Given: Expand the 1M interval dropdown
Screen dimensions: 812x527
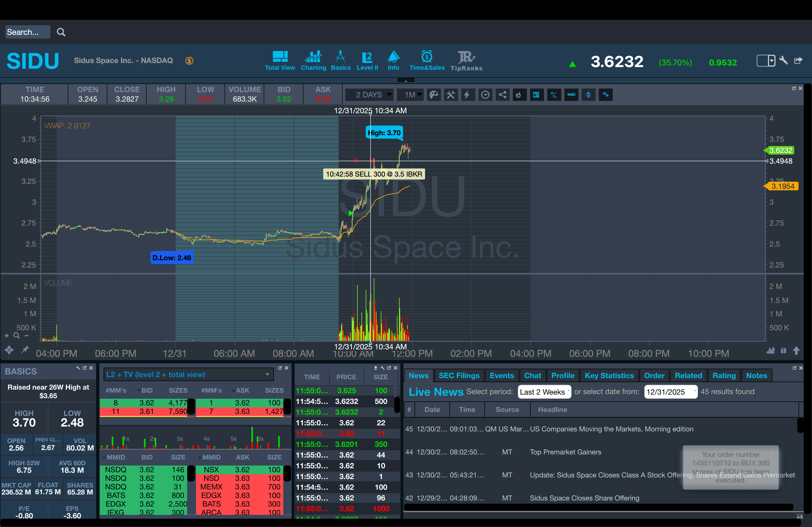Looking at the screenshot, I should click(x=411, y=95).
